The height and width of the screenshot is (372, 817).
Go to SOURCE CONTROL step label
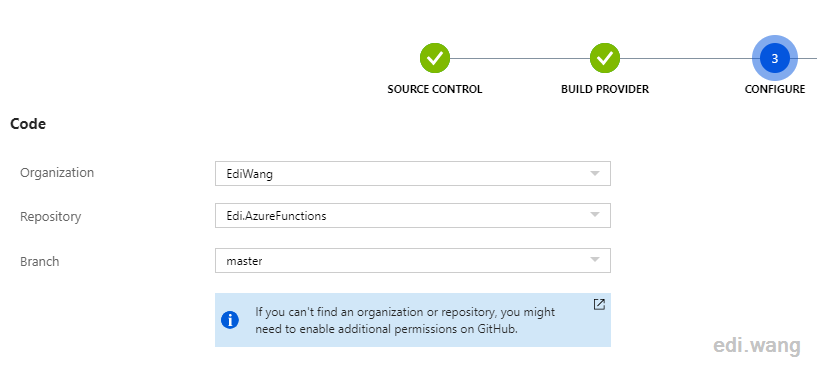point(435,89)
